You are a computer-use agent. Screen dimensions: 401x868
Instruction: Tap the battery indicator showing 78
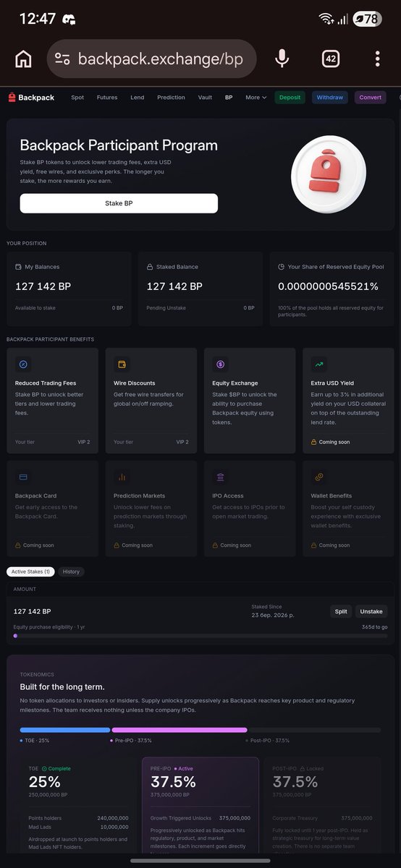click(366, 19)
